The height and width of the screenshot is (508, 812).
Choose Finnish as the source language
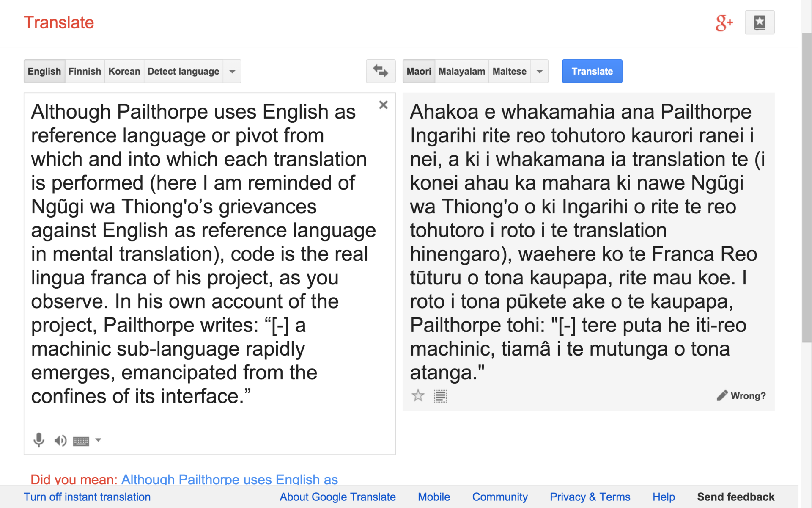85,71
